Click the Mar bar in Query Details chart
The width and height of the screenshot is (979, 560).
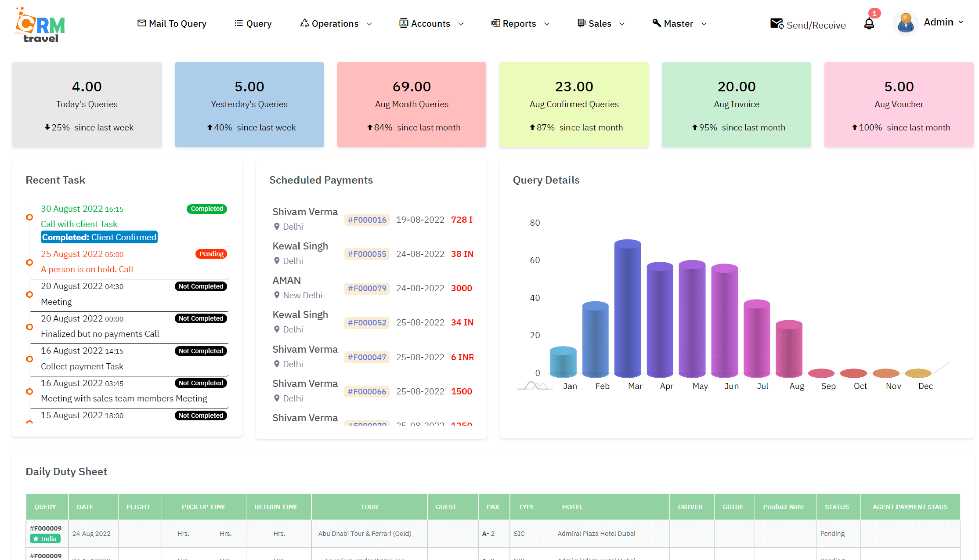pyautogui.click(x=627, y=307)
